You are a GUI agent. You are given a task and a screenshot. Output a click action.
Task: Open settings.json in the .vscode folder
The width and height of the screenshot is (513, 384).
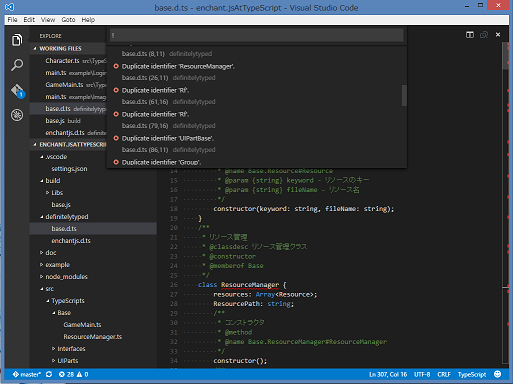tap(69, 169)
